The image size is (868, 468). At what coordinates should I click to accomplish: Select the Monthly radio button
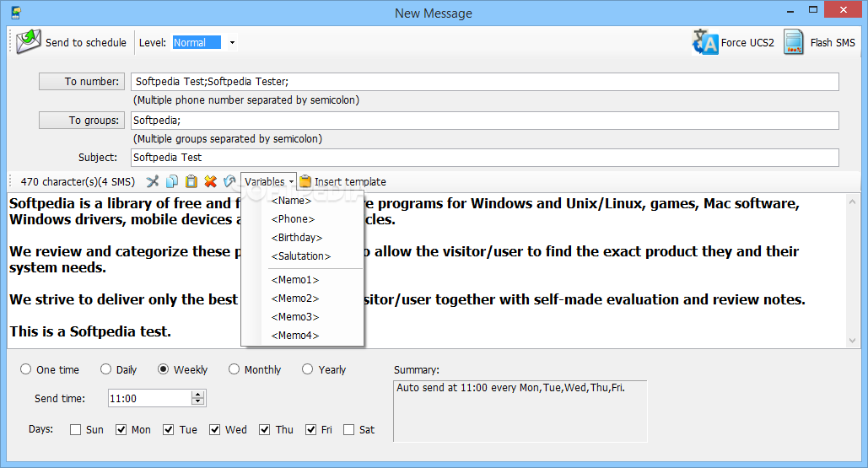click(x=235, y=369)
